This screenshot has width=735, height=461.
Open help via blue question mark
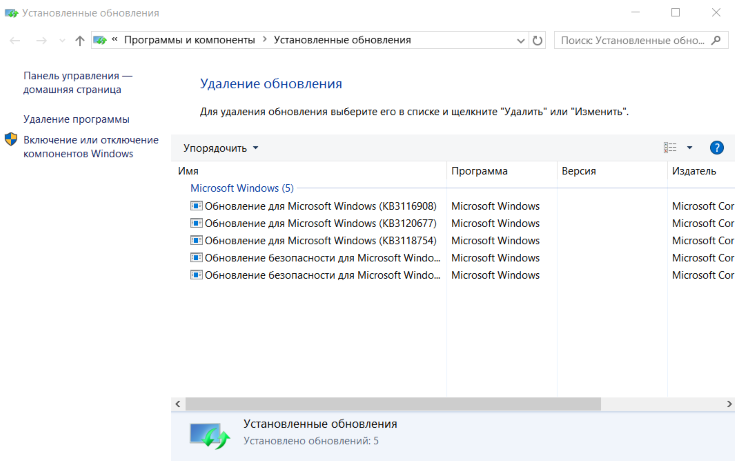tap(716, 148)
